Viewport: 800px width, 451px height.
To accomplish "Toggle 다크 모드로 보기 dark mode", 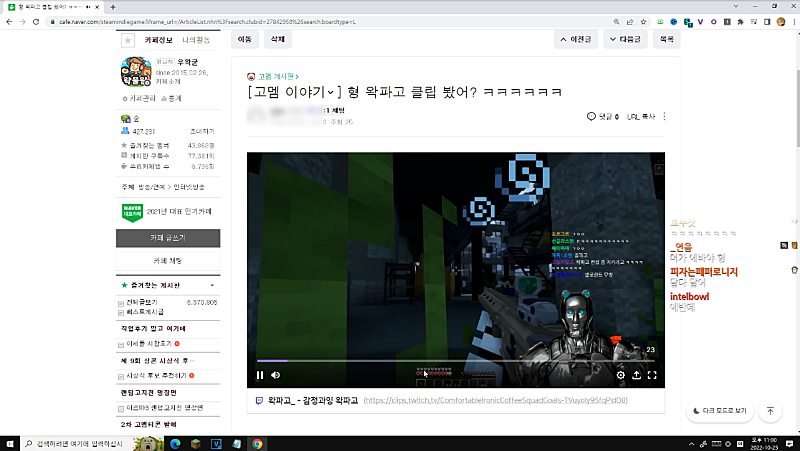I will [x=720, y=411].
